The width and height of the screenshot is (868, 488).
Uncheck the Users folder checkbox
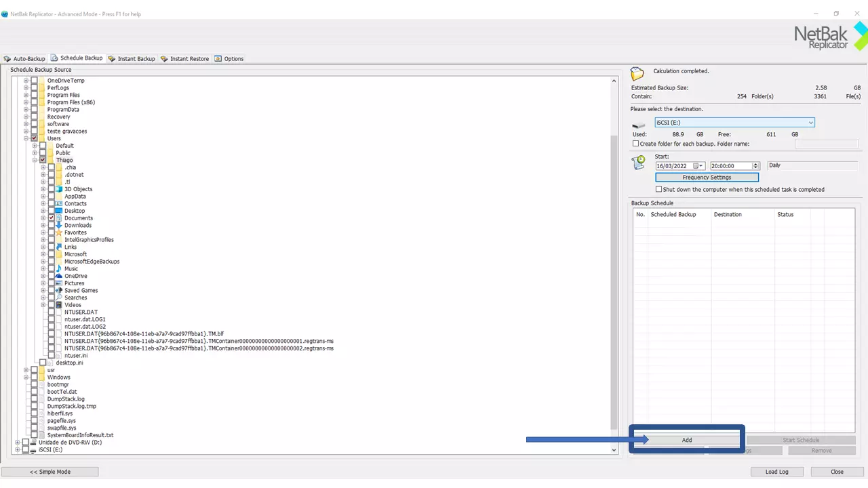pos(34,138)
